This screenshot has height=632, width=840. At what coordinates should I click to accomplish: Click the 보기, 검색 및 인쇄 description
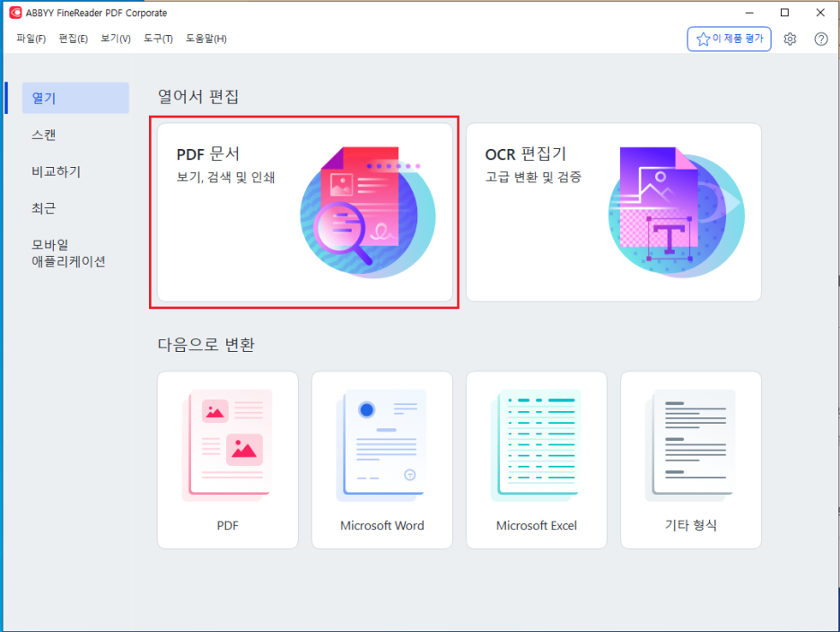point(225,178)
